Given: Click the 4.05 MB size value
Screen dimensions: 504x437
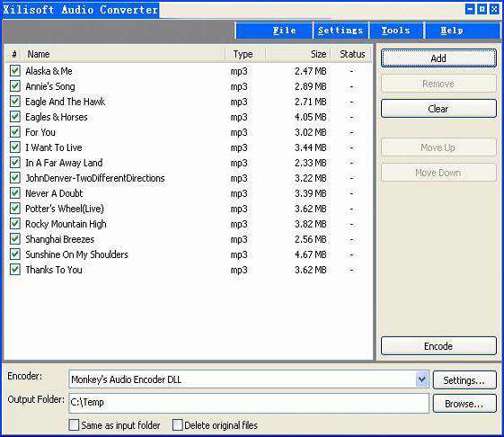Looking at the screenshot, I should tap(311, 117).
